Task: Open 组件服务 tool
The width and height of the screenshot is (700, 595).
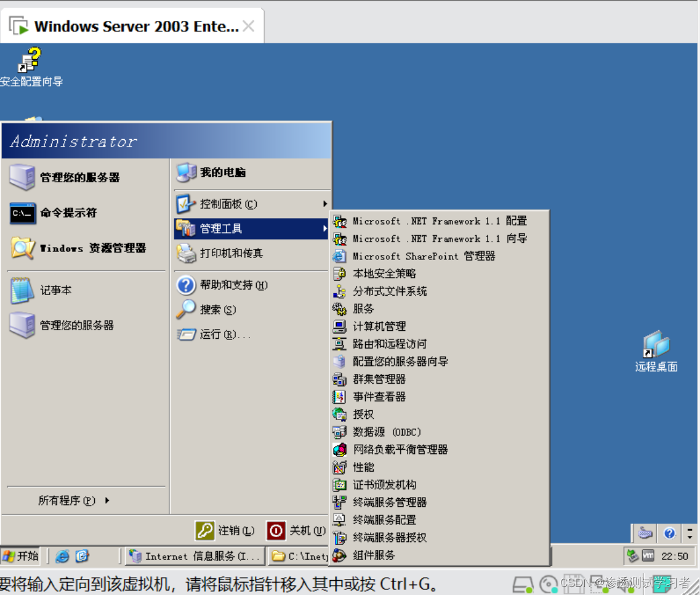Action: [440, 555]
